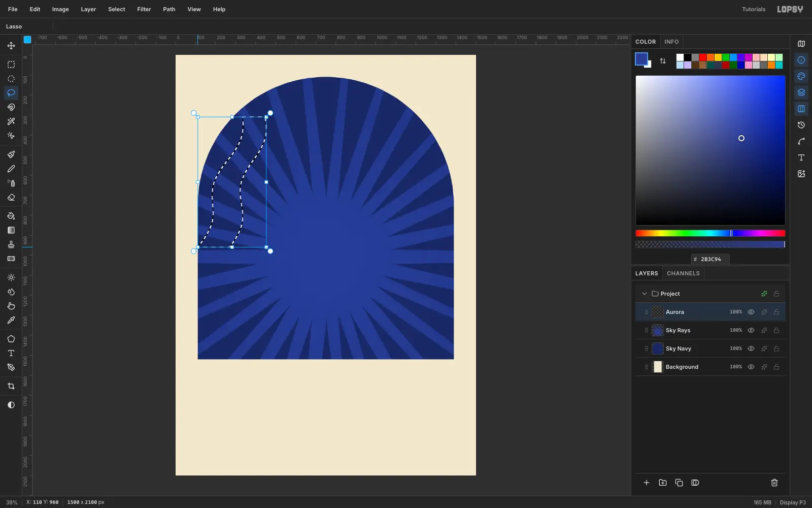This screenshot has width=812, height=508.
Task: Open the Filter menu
Action: click(144, 9)
